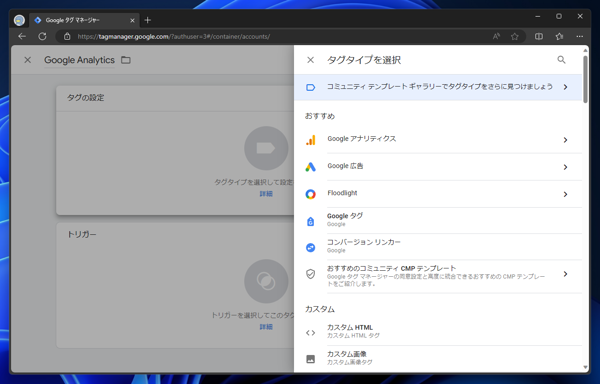Click the カスタム HTML code brackets icon
Viewport: 600px width, 384px height.
click(310, 333)
